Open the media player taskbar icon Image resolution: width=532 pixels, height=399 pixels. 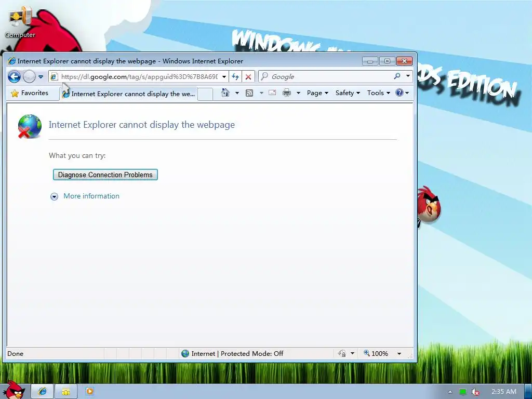89,392
